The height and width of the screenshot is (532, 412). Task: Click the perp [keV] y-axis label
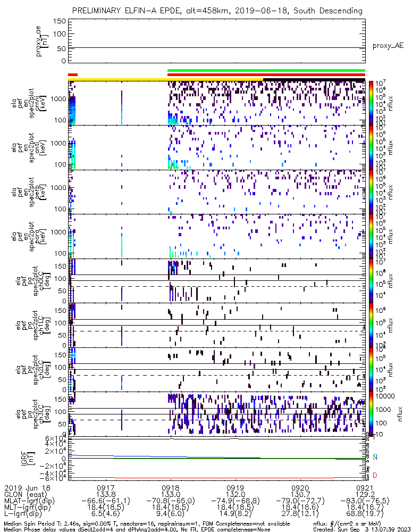point(29,192)
